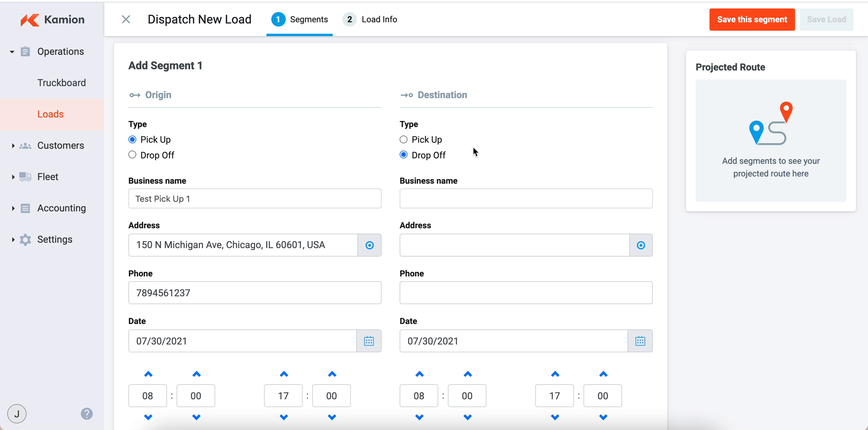The image size is (868, 430).
Task: Click the Origin address locate target icon
Action: pyautogui.click(x=369, y=245)
